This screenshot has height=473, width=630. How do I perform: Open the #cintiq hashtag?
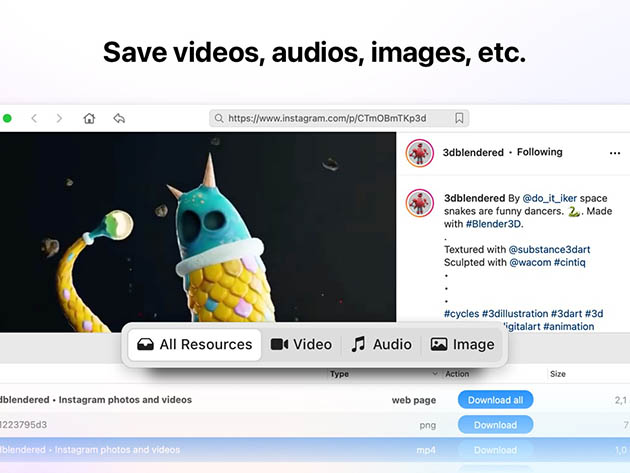click(569, 262)
